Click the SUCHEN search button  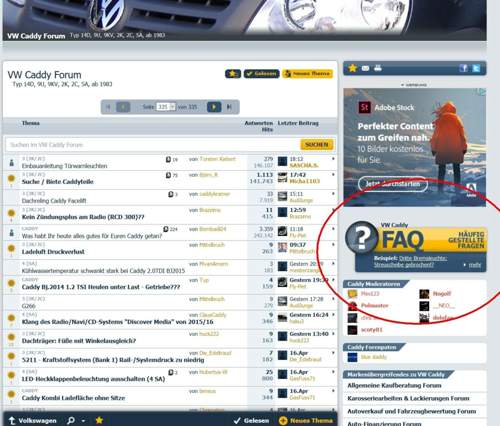click(317, 145)
